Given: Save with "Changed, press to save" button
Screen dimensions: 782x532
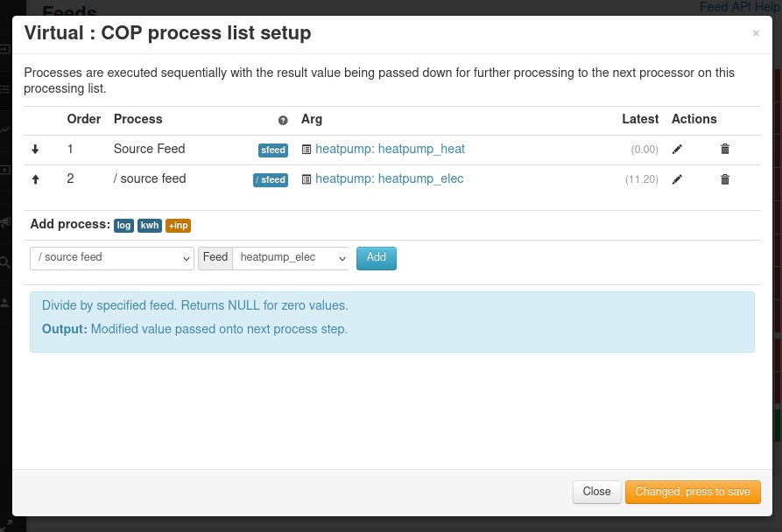Looking at the screenshot, I should coord(693,492).
